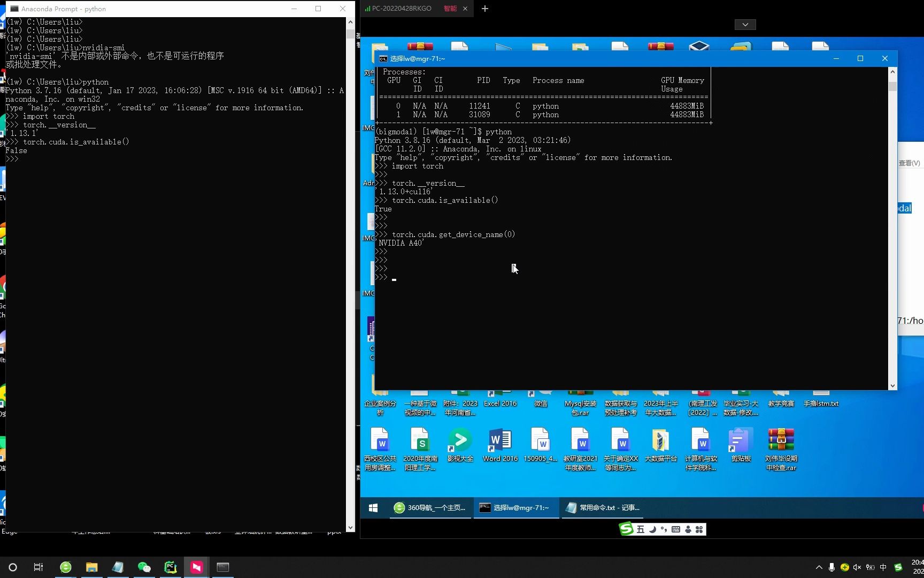This screenshot has width=924, height=578.
Task: Open the Anaconda Prompt taskbar icon
Action: click(223, 567)
